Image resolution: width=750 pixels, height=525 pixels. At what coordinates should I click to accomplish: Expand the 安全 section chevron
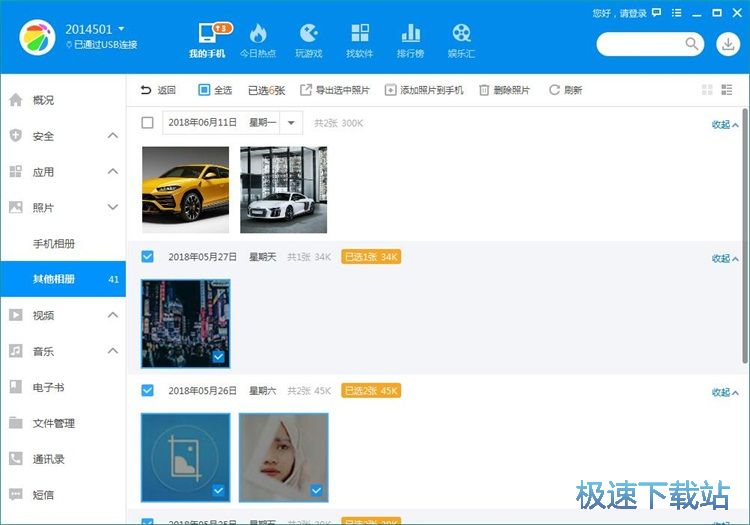[113, 135]
